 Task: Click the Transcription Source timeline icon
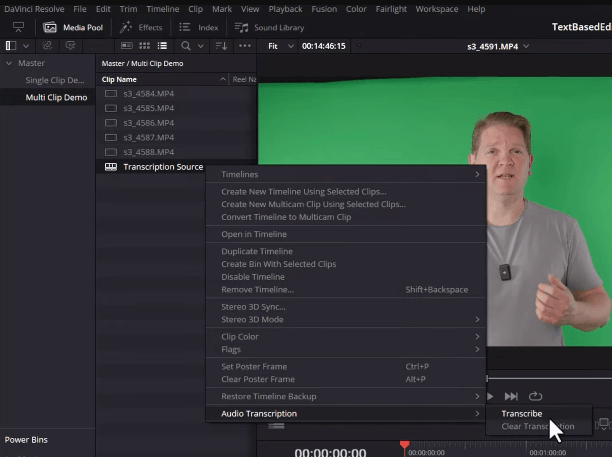[x=111, y=167]
